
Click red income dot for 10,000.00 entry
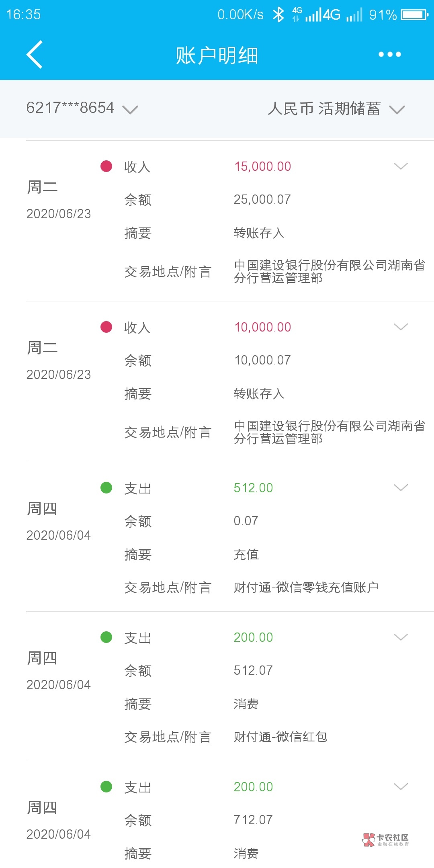106,327
